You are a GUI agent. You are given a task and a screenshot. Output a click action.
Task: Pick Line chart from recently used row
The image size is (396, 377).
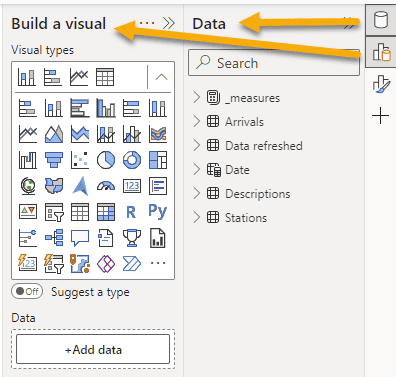click(x=79, y=77)
